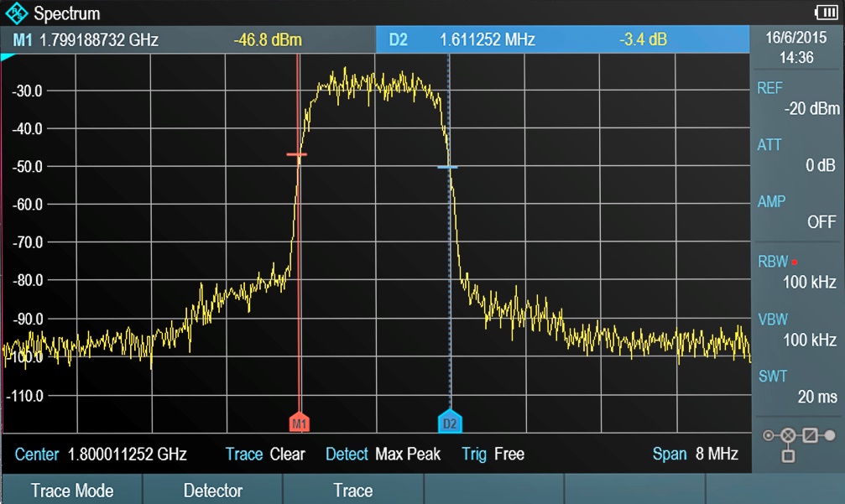Change the ATT 0 dB attenuation
This screenshot has height=504, width=845.
797,155
